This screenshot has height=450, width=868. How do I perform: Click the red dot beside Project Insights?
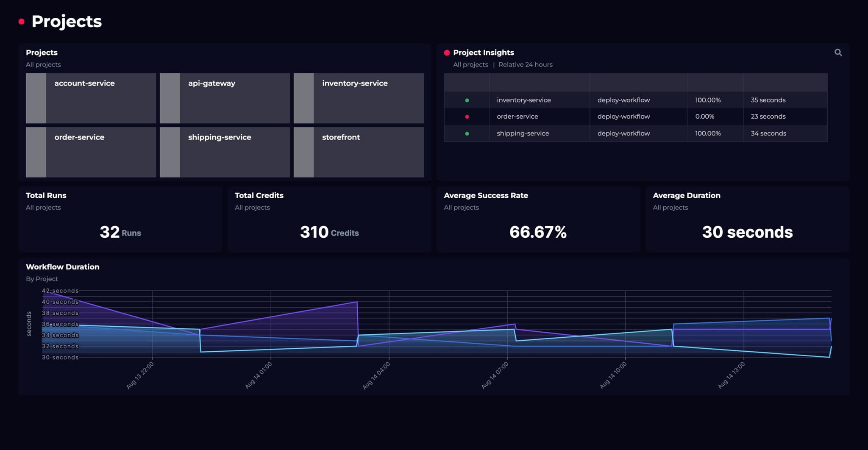[x=447, y=53]
